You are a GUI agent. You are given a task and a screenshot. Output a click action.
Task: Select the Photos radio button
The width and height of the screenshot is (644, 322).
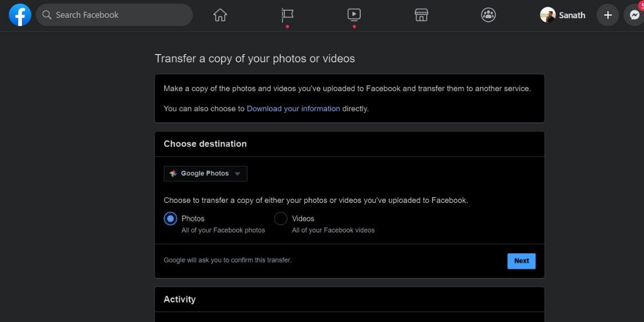click(x=170, y=218)
